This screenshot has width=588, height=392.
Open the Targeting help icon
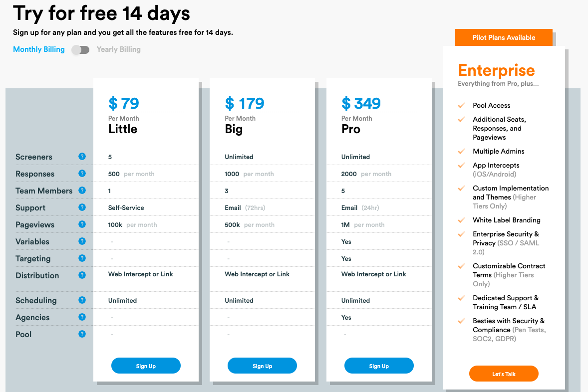pyautogui.click(x=82, y=258)
